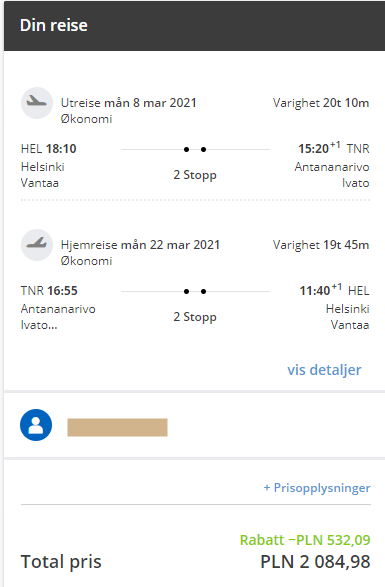Click the 'HEL 18:10' departure time

(x=49, y=149)
